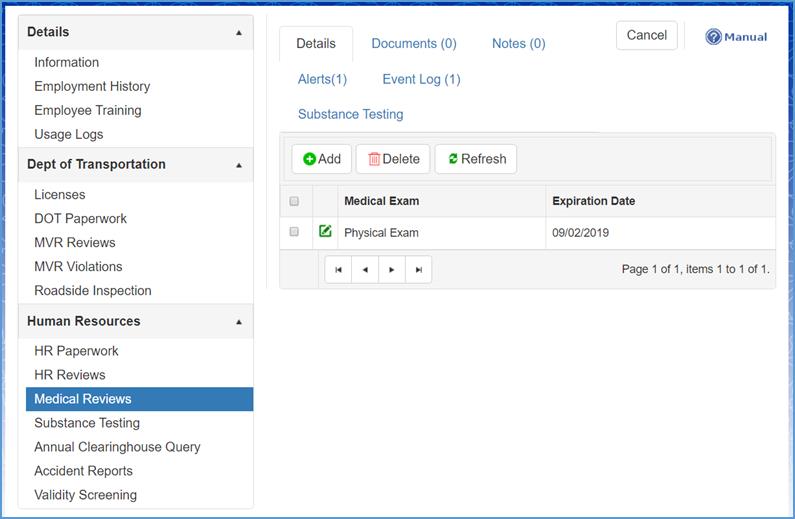
Task: Toggle the select-all checkbox in table header
Action: [294, 201]
